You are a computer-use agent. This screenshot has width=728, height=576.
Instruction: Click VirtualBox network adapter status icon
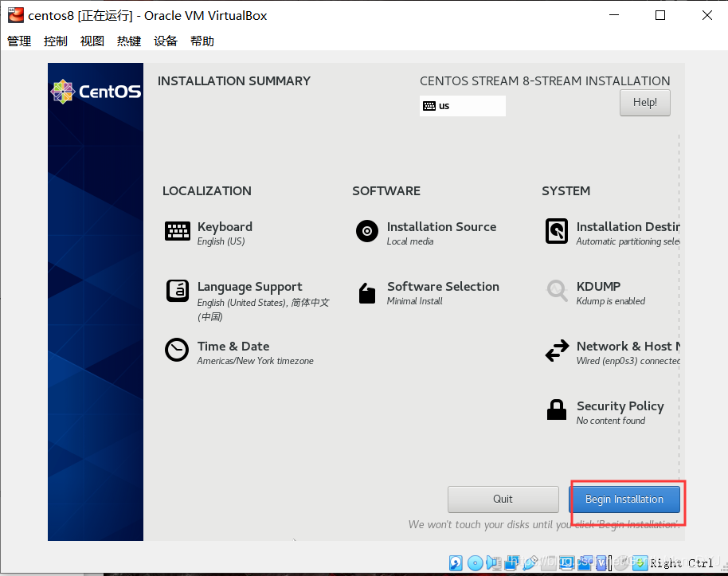pos(512,563)
